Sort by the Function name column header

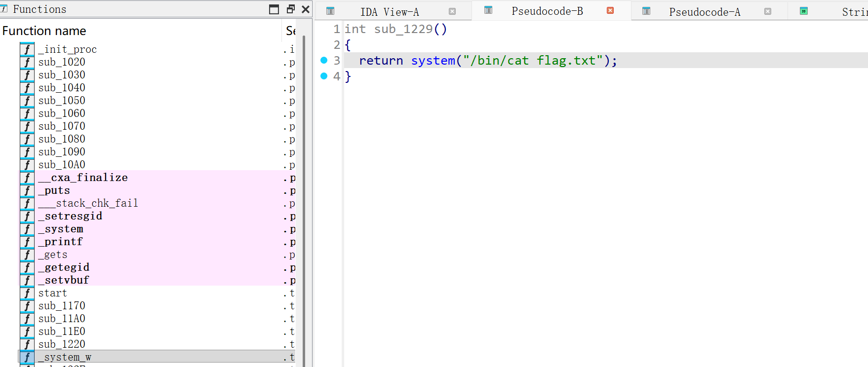(141, 31)
